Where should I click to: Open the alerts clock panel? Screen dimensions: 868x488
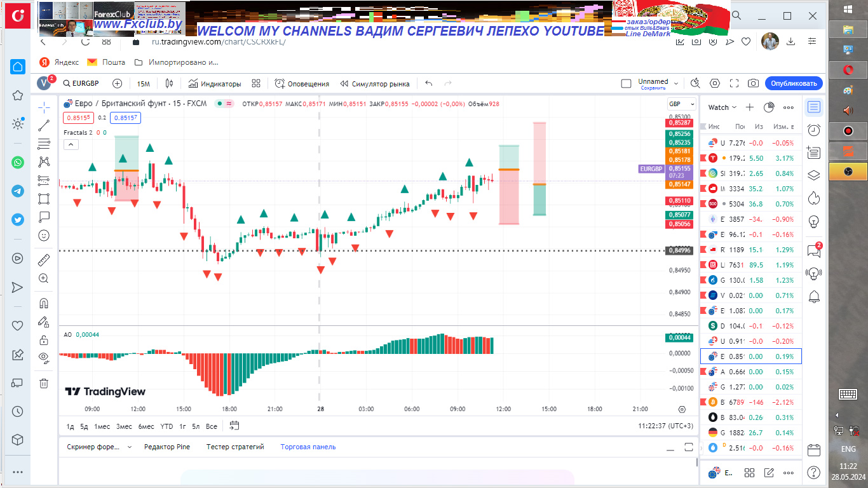pos(814,130)
